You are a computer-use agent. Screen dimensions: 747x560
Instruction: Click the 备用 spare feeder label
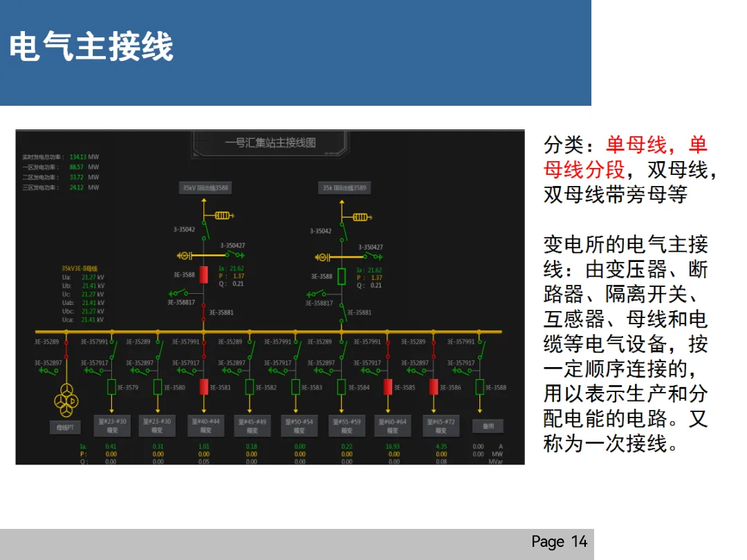[488, 426]
